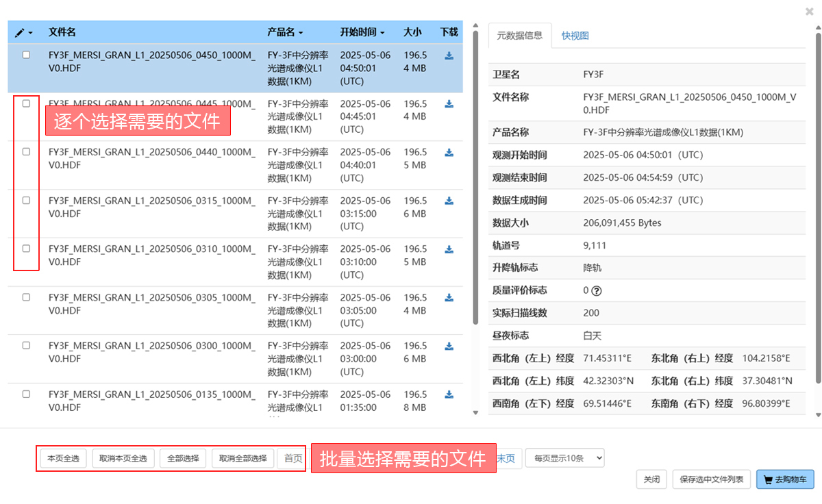
Task: Download the 0440 HDF file
Action: pyautogui.click(x=449, y=153)
